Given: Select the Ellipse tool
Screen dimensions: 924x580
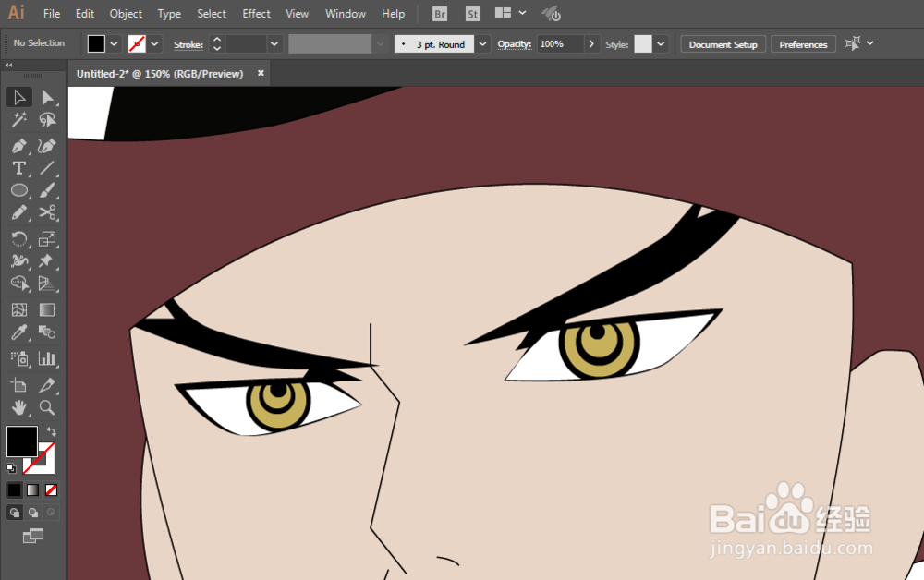Looking at the screenshot, I should point(18,190).
